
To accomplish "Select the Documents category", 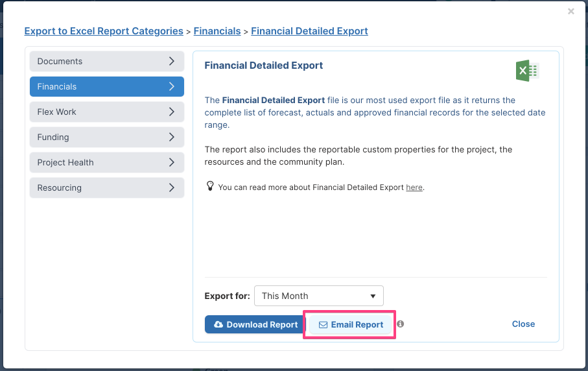I will 107,61.
